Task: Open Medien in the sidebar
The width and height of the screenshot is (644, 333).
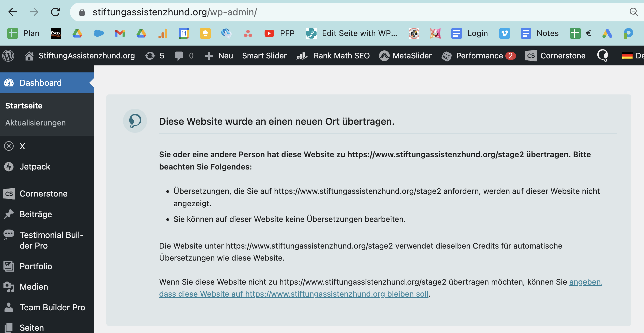Action: coord(47,287)
